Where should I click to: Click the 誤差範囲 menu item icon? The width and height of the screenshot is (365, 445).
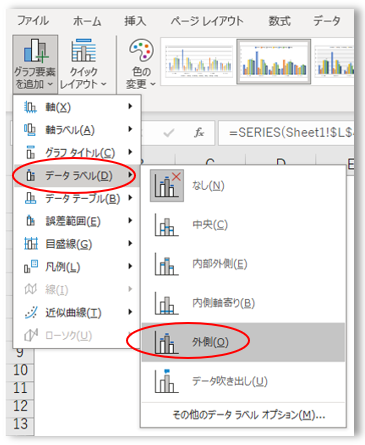click(x=30, y=221)
